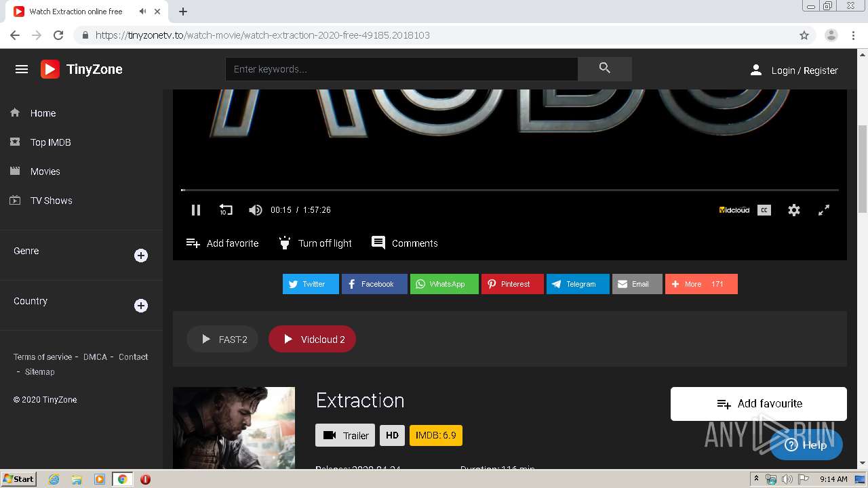Share on Facebook
Image resolution: width=868 pixels, height=488 pixels.
[x=374, y=284]
